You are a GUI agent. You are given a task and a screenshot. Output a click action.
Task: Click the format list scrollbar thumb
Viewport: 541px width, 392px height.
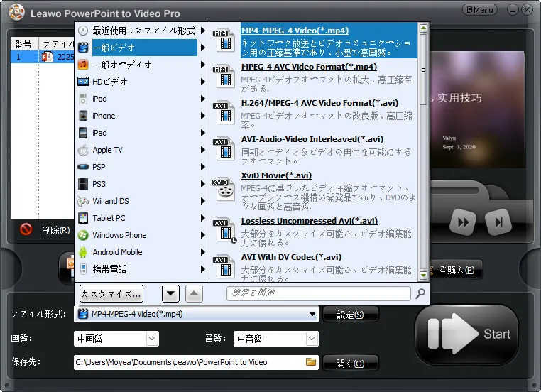423,70
